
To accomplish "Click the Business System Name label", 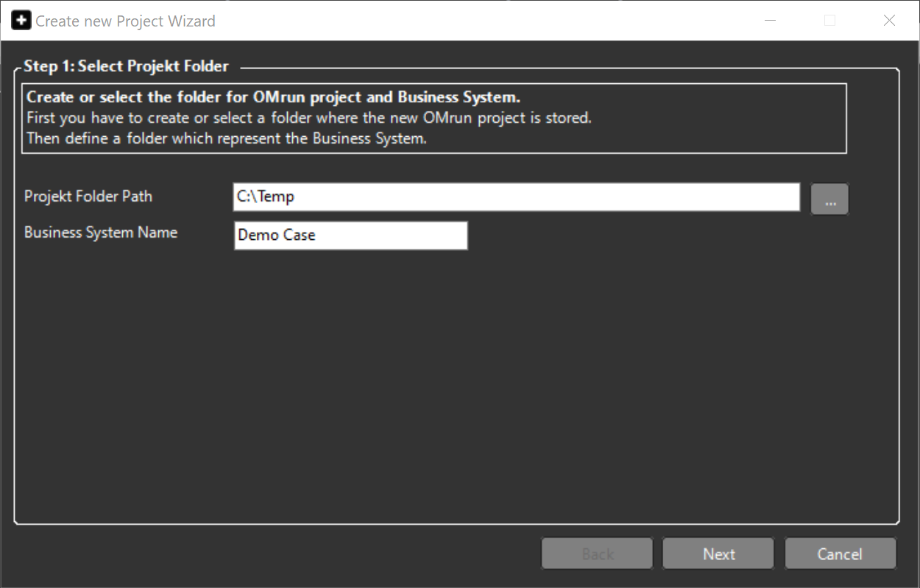I will pos(100,232).
